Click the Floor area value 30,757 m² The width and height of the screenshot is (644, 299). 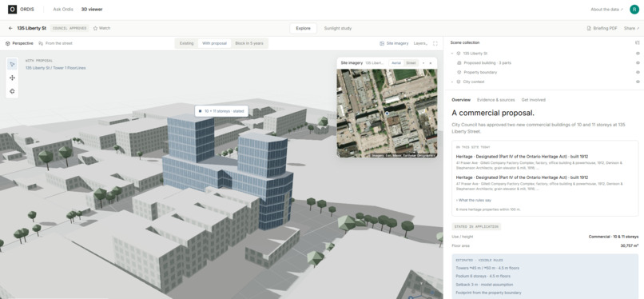[x=629, y=245]
